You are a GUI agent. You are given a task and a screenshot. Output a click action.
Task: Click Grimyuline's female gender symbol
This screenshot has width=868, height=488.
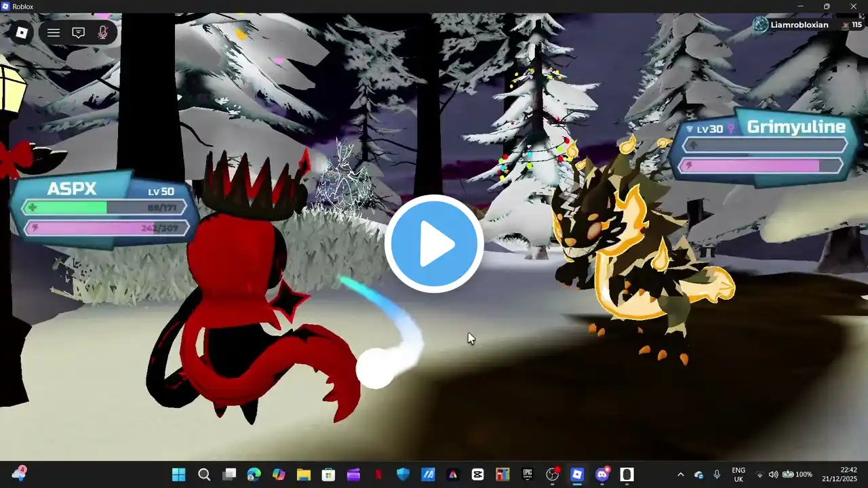click(731, 129)
